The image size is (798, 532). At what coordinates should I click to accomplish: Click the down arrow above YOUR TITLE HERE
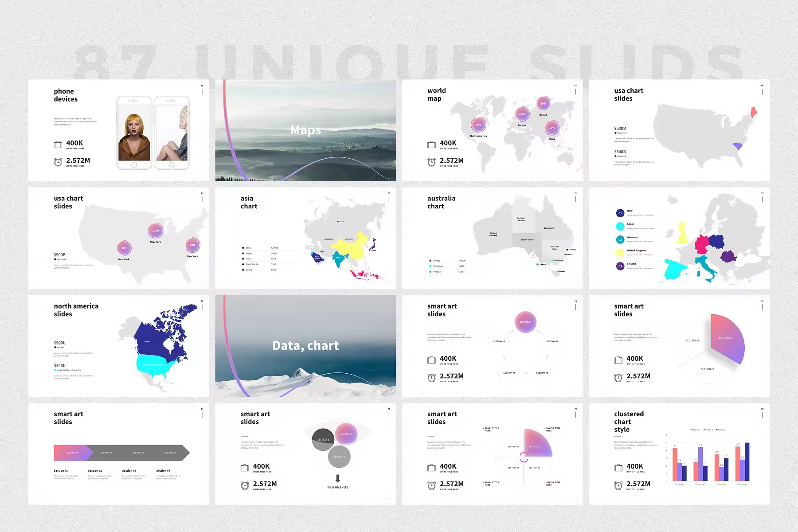(338, 479)
